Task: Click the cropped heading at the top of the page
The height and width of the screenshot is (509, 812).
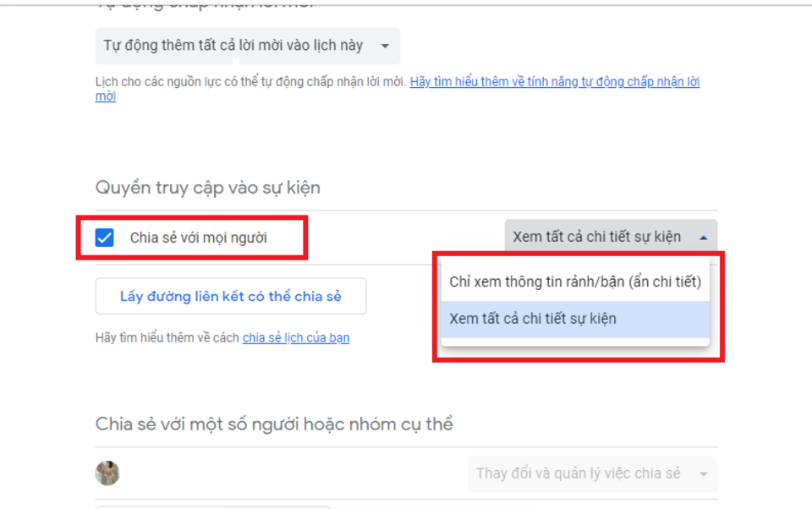Action: [203, 5]
